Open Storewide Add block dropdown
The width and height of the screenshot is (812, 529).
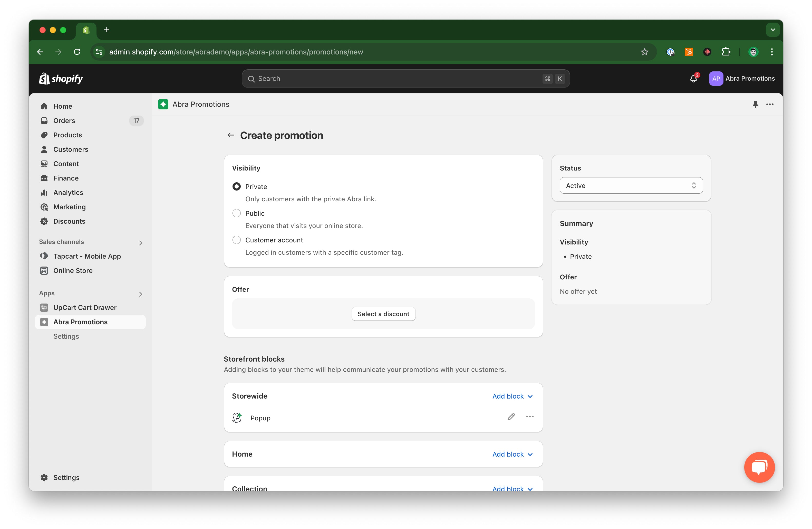tap(513, 396)
